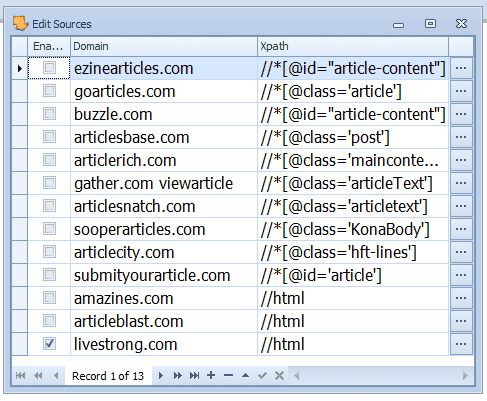Select the //*[@class='article'] xpath cell
The height and width of the screenshot is (401, 487).
[353, 91]
